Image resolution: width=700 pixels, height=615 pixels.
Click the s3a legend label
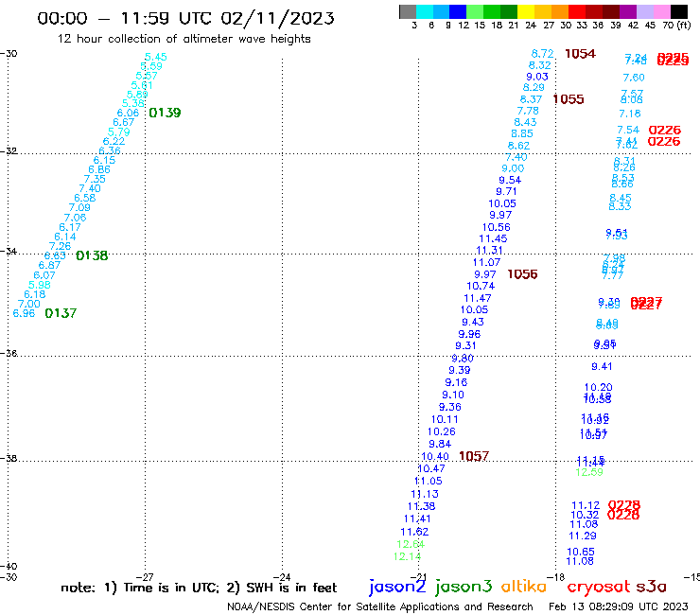651,587
